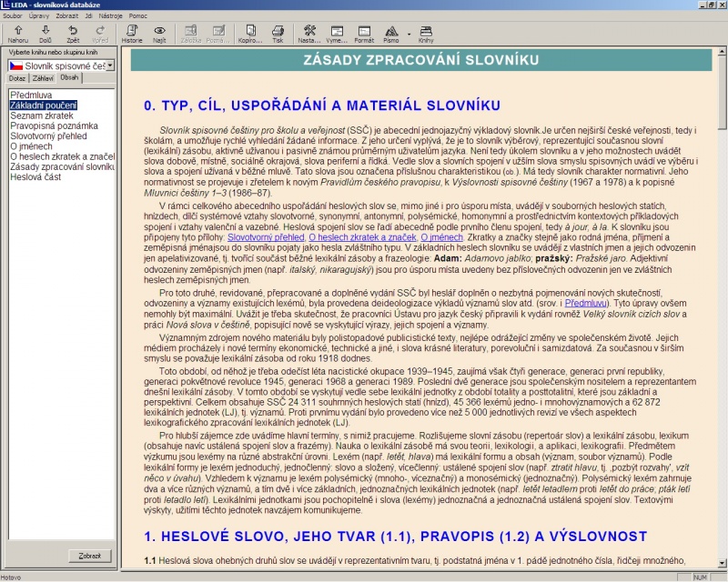Screen dimensions: 728x582
Task: Select Slovotvorný přehled in the contents list
Action: tap(49, 136)
